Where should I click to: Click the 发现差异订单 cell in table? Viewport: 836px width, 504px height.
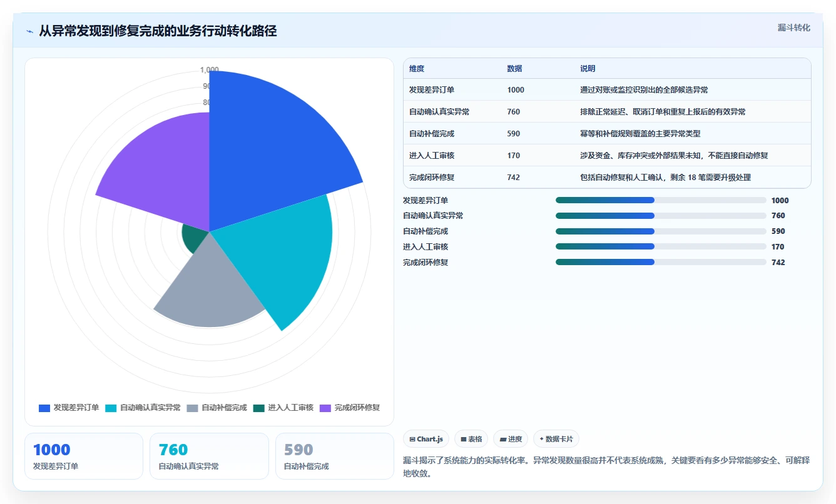[x=432, y=90]
